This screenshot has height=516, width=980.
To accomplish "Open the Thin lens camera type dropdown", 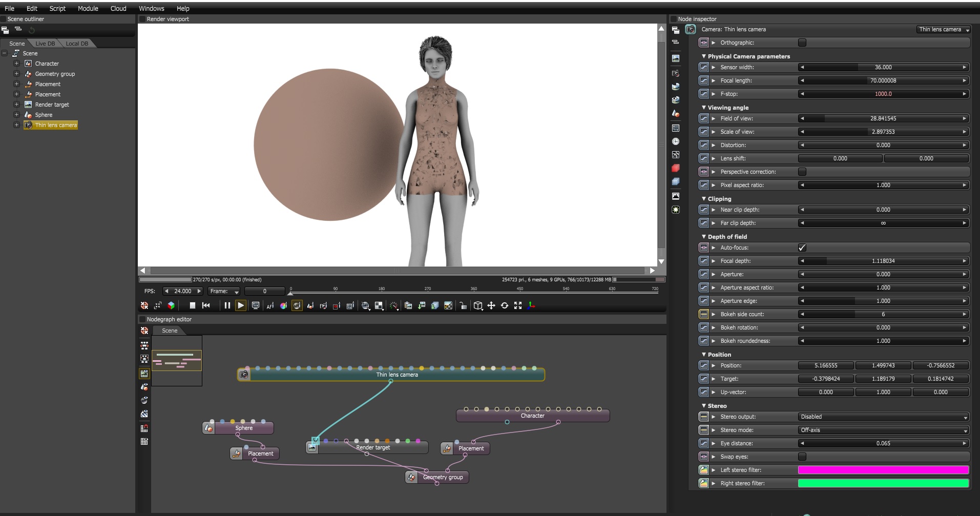I will point(944,29).
